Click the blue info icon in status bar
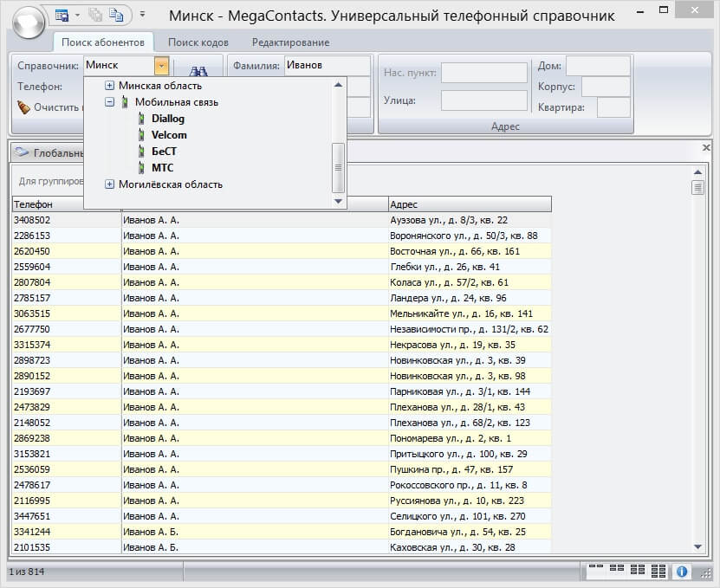This screenshot has height=588, width=720. point(682,572)
